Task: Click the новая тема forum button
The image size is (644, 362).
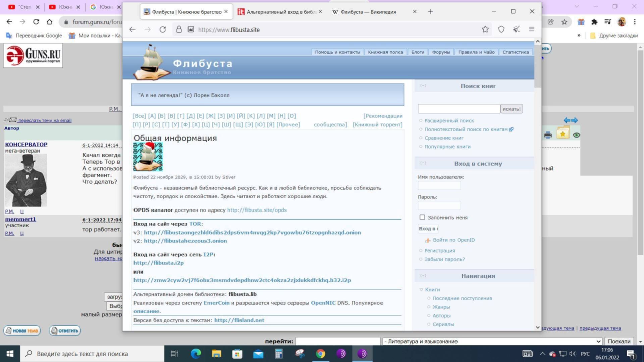Action: [x=22, y=330]
